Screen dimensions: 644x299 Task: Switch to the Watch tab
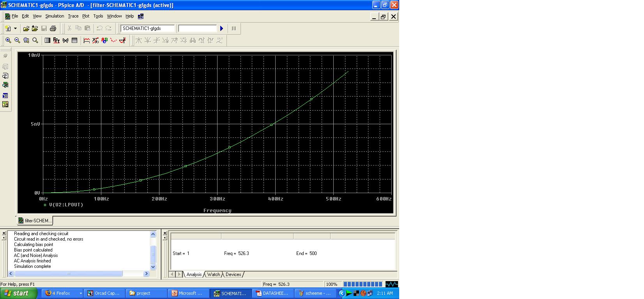(213, 274)
